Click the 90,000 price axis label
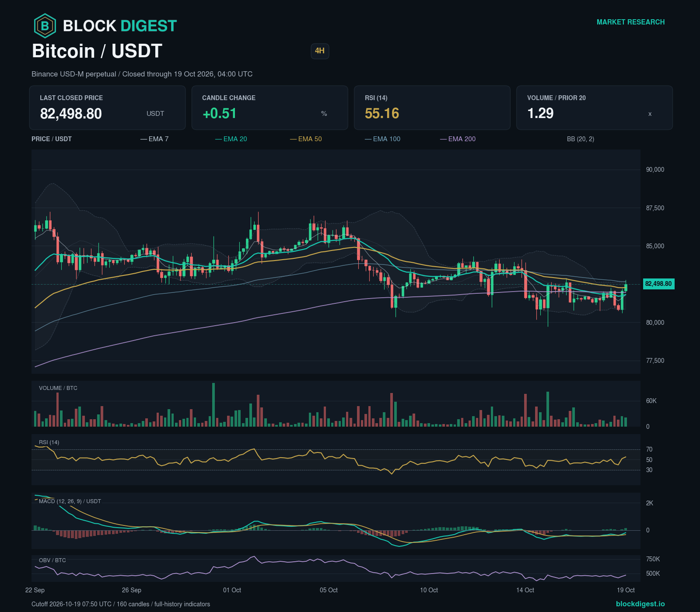This screenshot has width=700, height=612. [655, 170]
